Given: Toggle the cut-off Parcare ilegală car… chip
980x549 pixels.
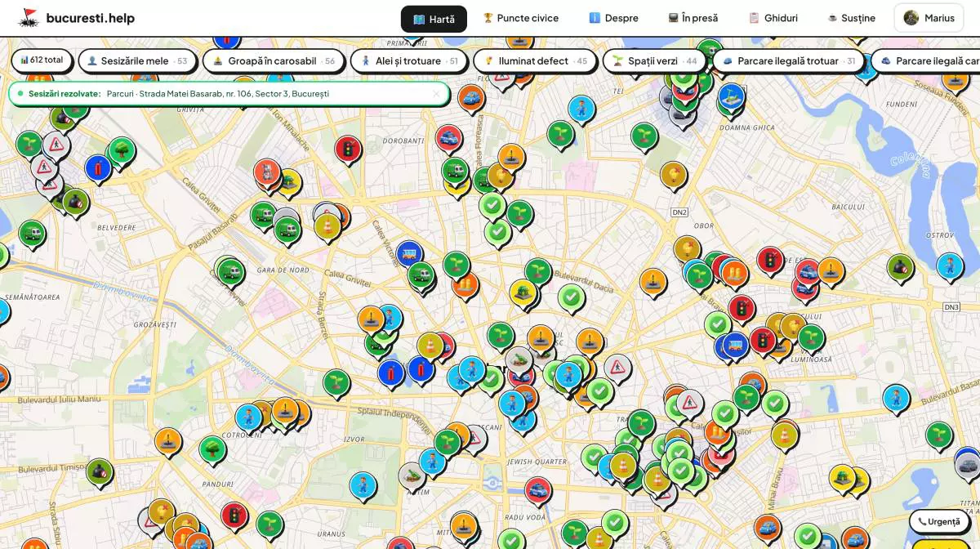Looking at the screenshot, I should click(926, 61).
